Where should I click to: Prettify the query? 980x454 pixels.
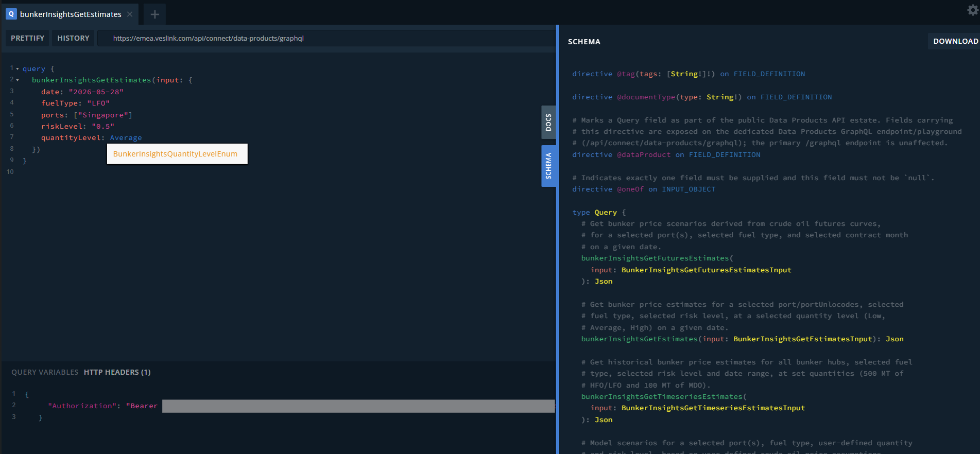tap(27, 38)
